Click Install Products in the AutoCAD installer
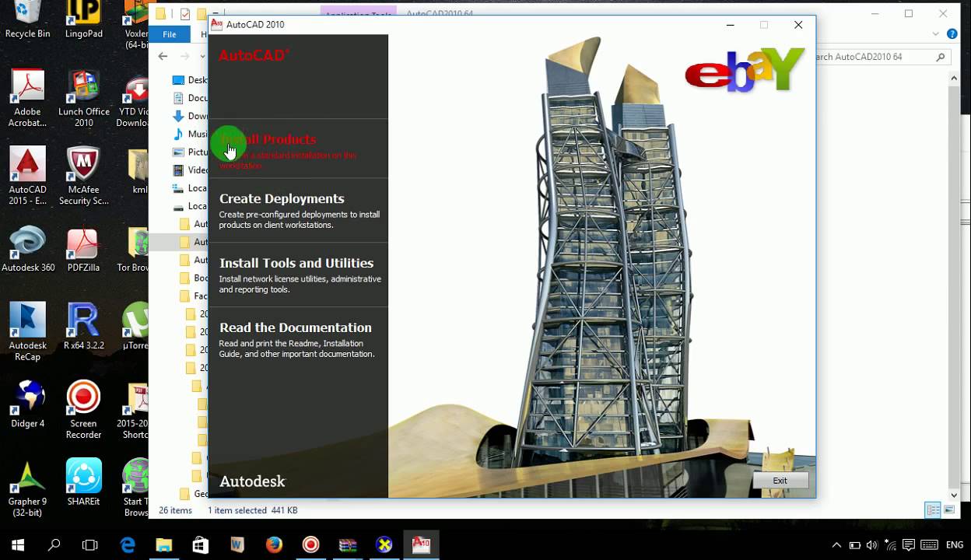The width and height of the screenshot is (971, 560). [x=268, y=139]
